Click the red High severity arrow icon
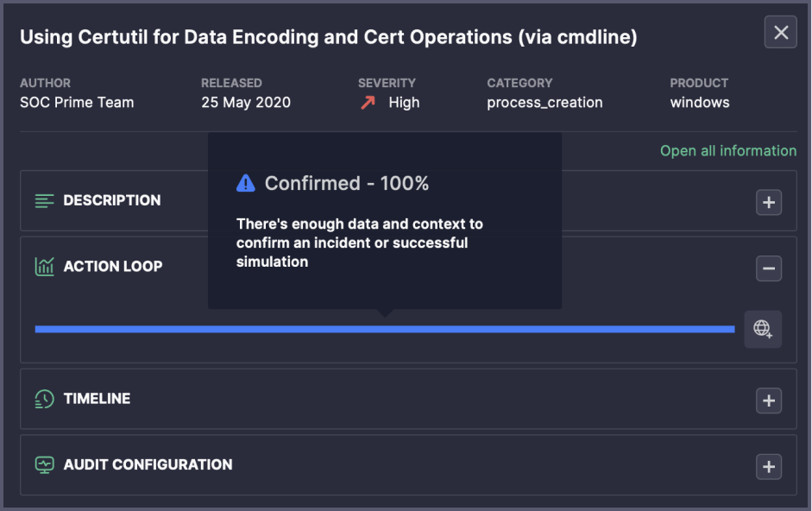The width and height of the screenshot is (812, 511). coord(368,103)
